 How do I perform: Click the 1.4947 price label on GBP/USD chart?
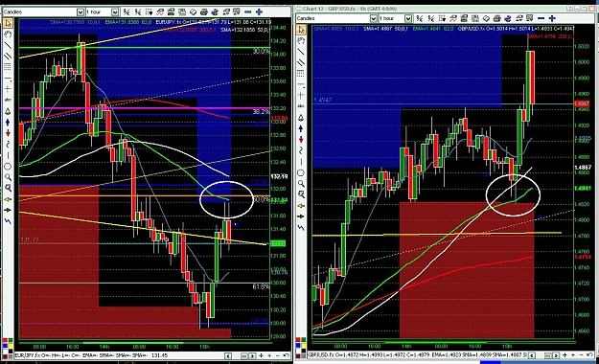click(323, 100)
